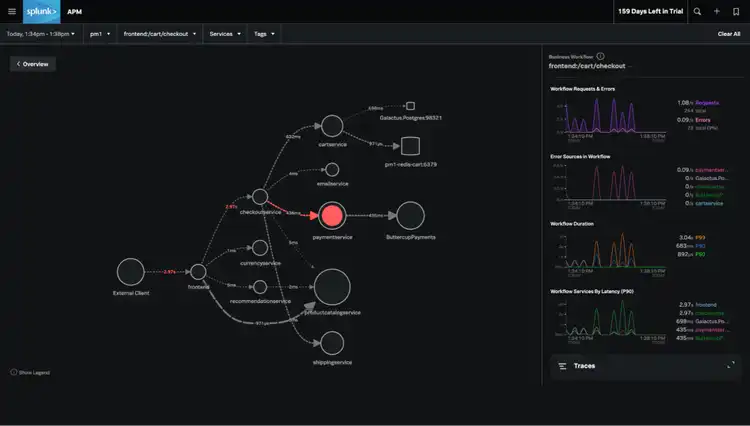The width and height of the screenshot is (750, 426).
Task: Click the plus icon in top bar
Action: tap(717, 11)
